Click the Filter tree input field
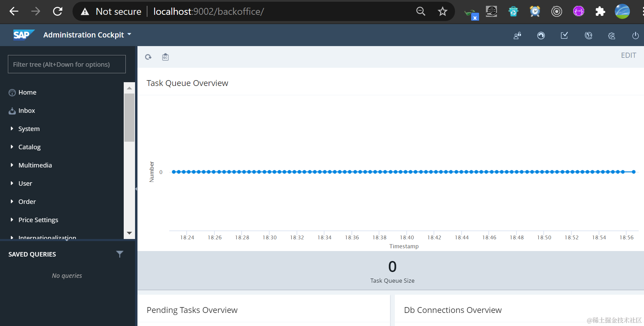The image size is (644, 326). click(x=67, y=64)
